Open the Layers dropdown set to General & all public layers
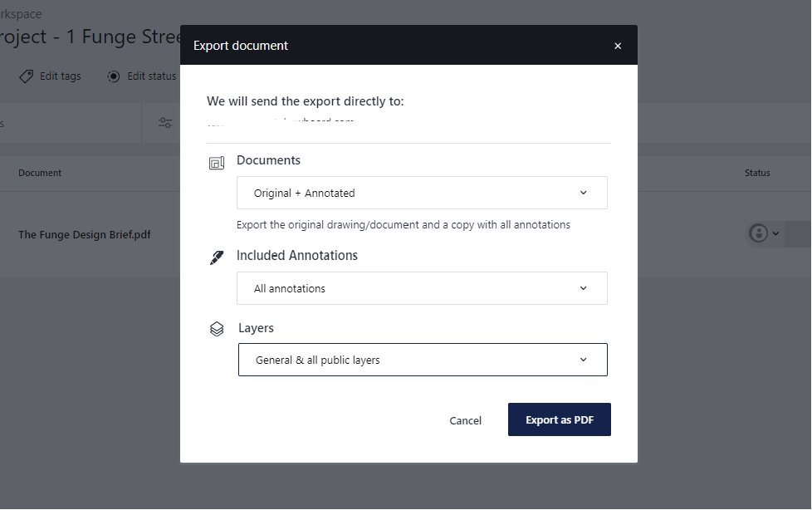 (423, 360)
